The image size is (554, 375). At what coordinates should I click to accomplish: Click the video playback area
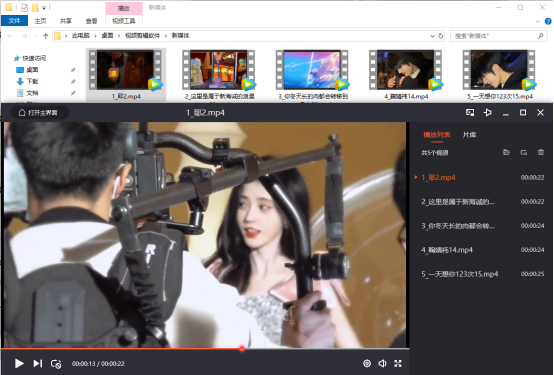pos(205,235)
